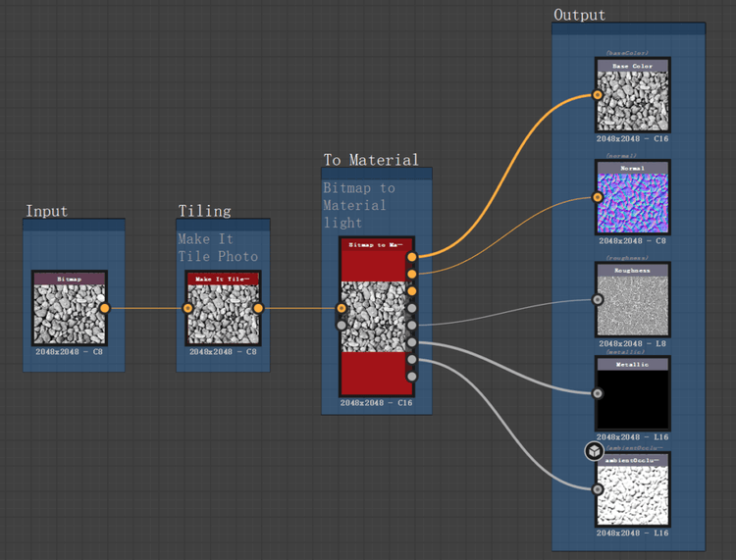Click the output connector wired to Metallic

pyautogui.click(x=411, y=342)
